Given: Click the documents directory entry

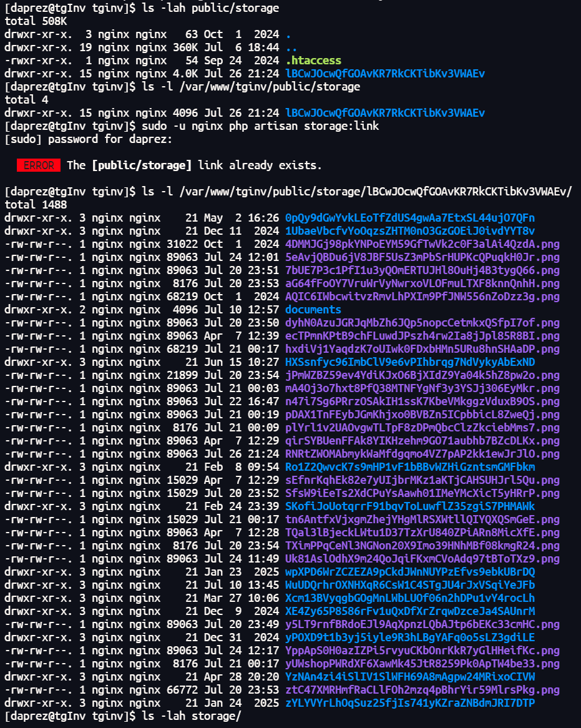Looking at the screenshot, I should pos(313,310).
